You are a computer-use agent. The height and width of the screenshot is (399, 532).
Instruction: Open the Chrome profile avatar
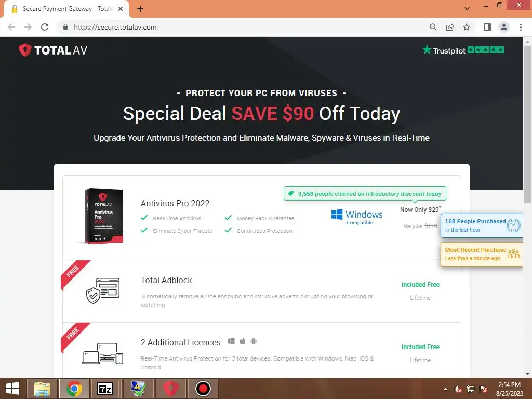click(504, 27)
